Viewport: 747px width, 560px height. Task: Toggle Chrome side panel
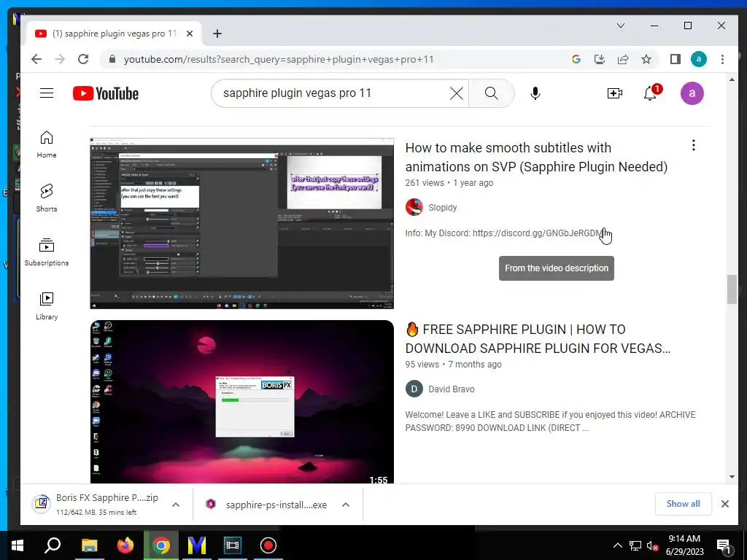coord(675,59)
